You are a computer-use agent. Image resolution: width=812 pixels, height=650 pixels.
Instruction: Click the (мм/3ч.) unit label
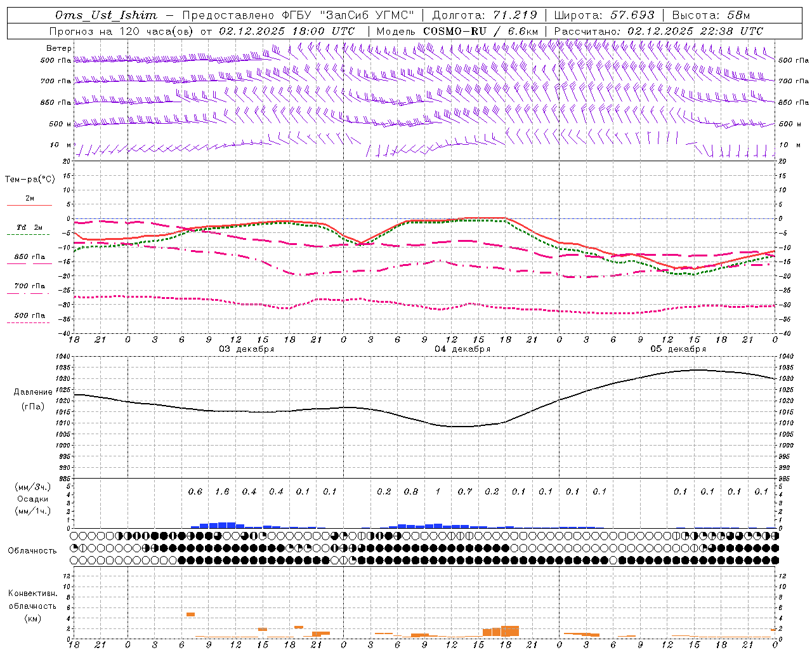(33, 487)
